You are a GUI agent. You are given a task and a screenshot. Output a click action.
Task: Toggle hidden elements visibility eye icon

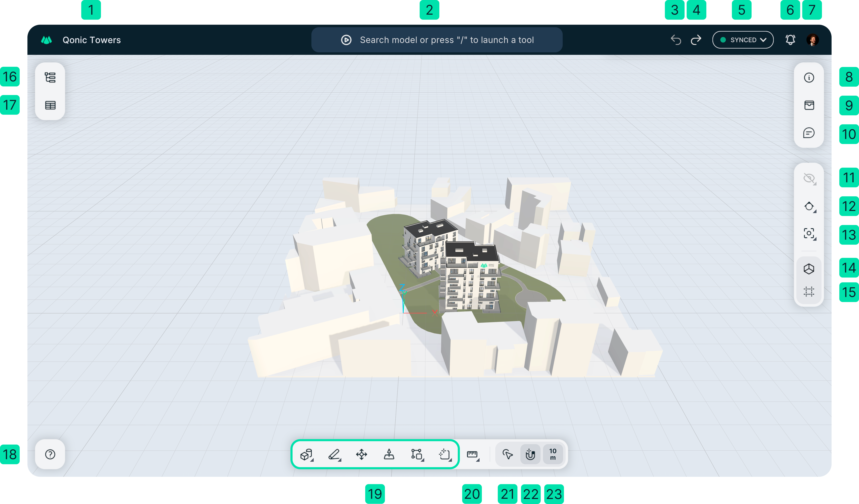809,178
